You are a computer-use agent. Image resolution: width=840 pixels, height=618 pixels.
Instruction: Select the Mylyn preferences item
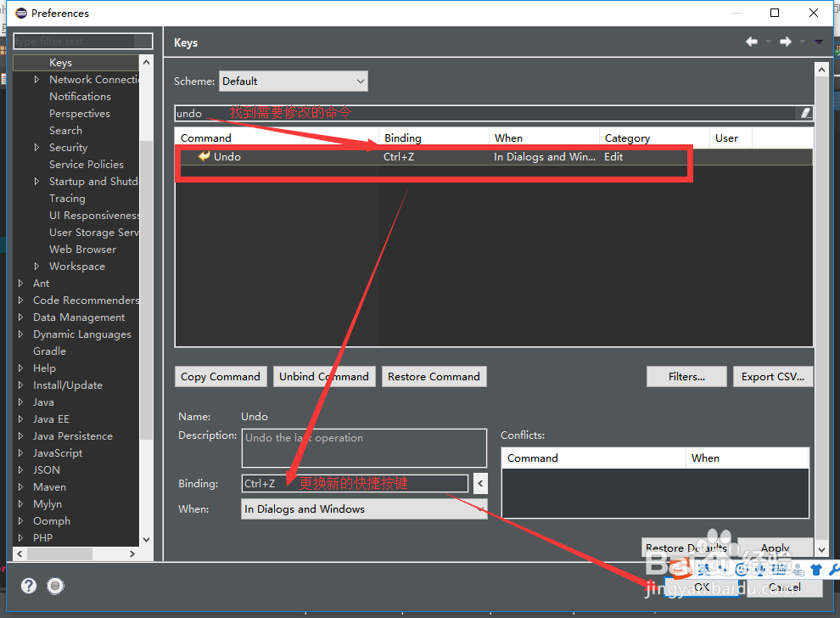click(x=48, y=504)
